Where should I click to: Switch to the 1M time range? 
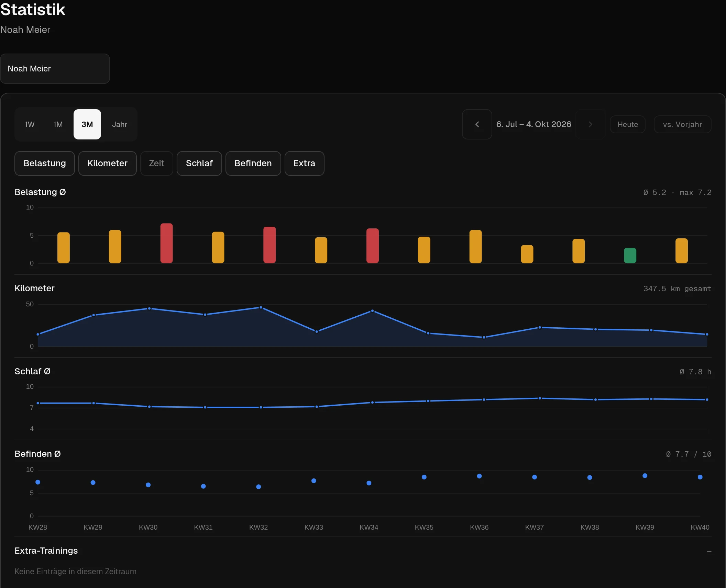pos(58,124)
